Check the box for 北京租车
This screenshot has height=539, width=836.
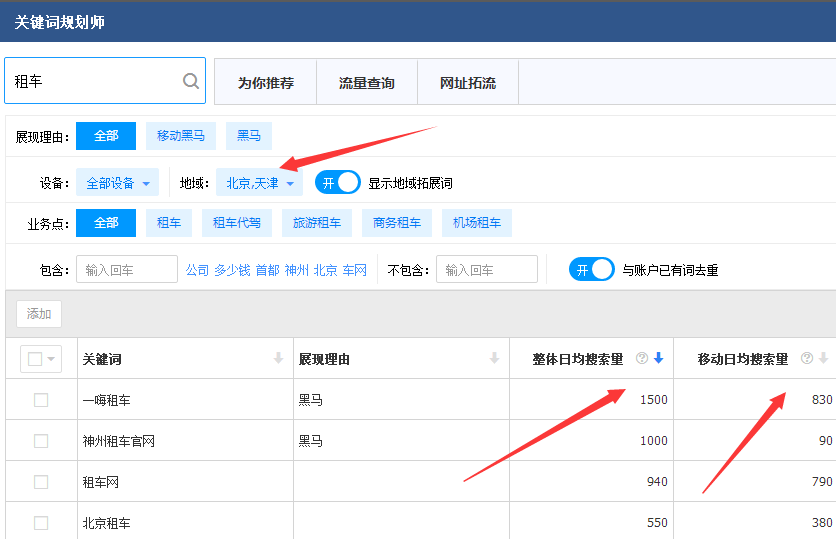[x=41, y=523]
